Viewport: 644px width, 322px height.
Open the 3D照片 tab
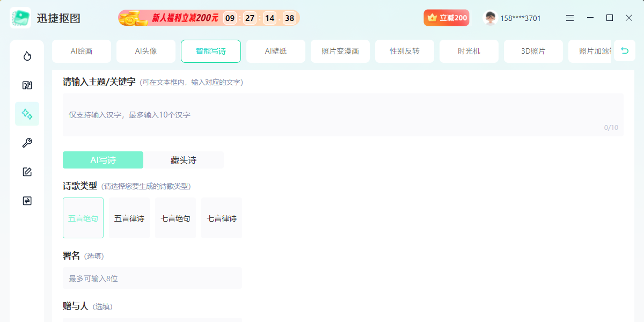point(533,51)
